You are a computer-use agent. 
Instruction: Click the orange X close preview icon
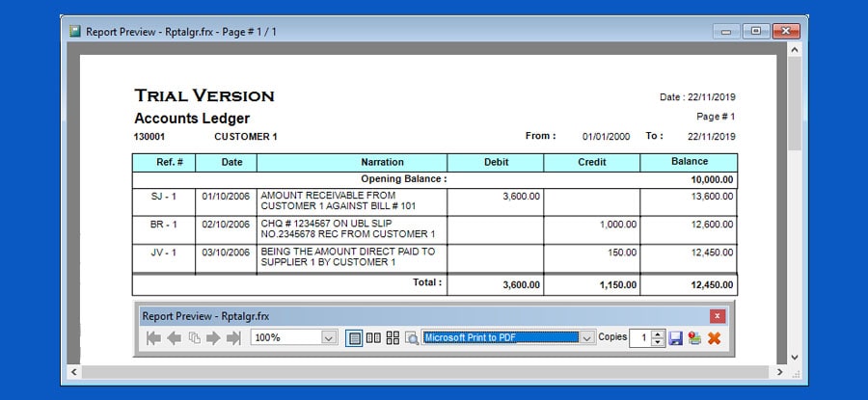point(714,338)
